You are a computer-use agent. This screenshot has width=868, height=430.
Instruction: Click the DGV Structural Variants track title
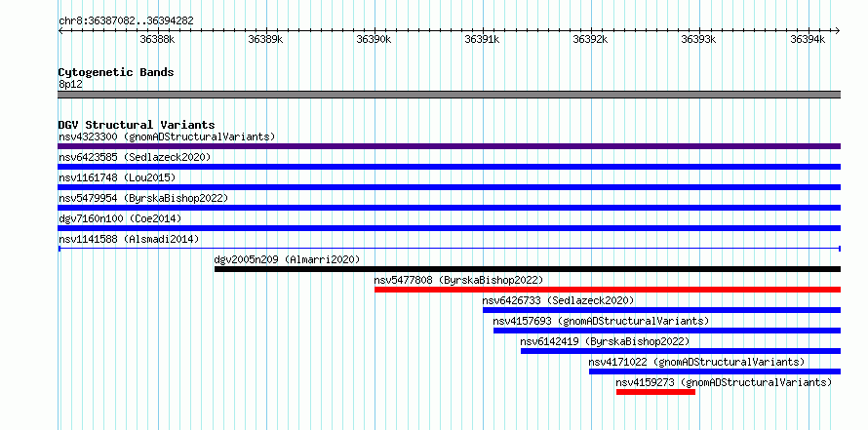(x=137, y=125)
